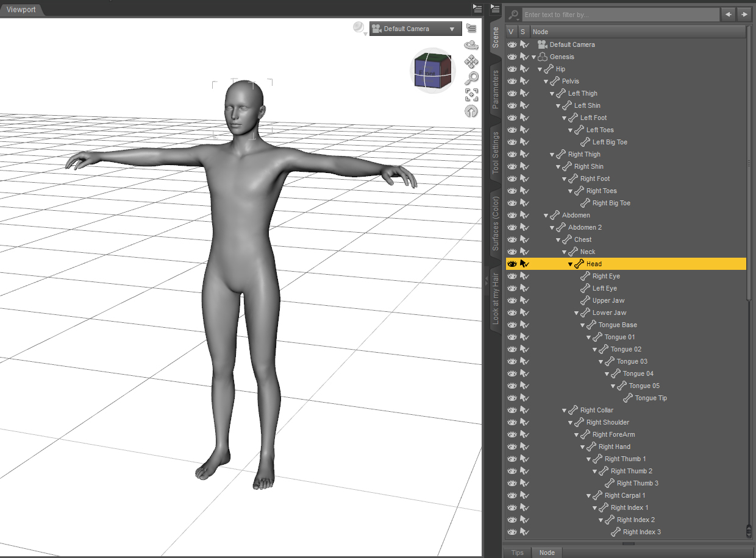The width and height of the screenshot is (756, 558).
Task: Click the magnifying glass zoom camera icon
Action: (471, 78)
